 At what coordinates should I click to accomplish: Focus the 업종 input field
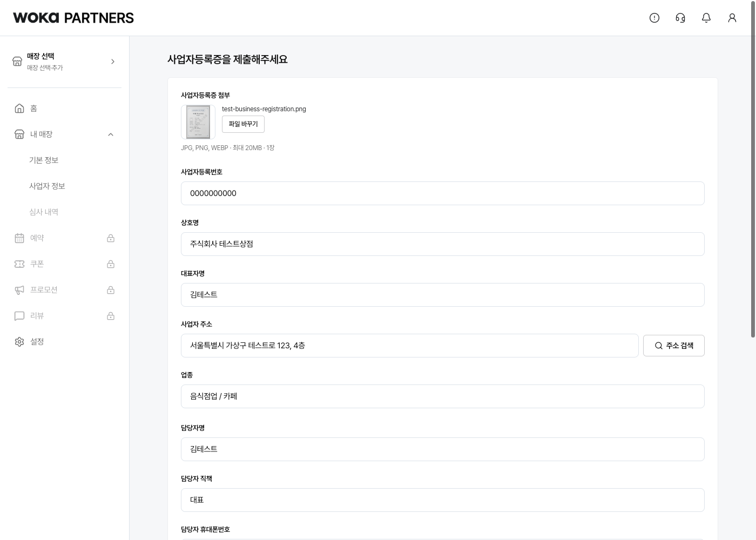443,396
